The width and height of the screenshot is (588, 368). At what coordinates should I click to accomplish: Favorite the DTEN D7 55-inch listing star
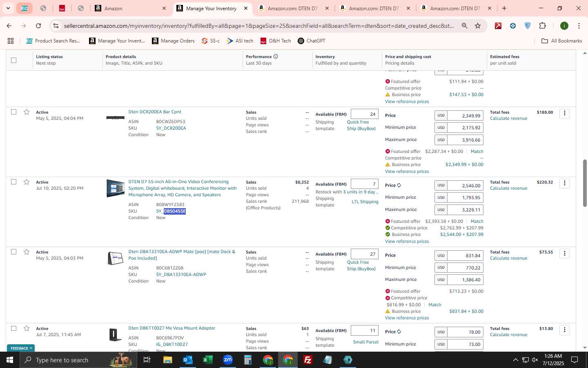coord(27,182)
